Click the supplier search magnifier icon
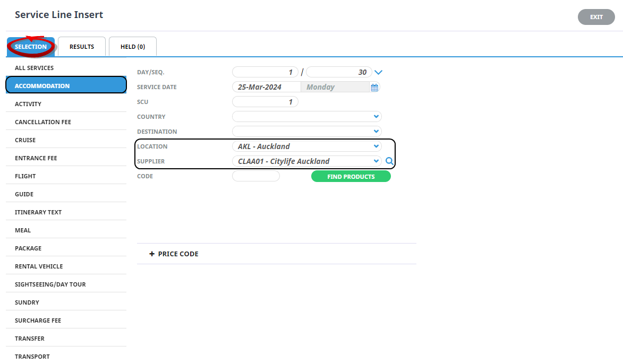 tap(389, 161)
